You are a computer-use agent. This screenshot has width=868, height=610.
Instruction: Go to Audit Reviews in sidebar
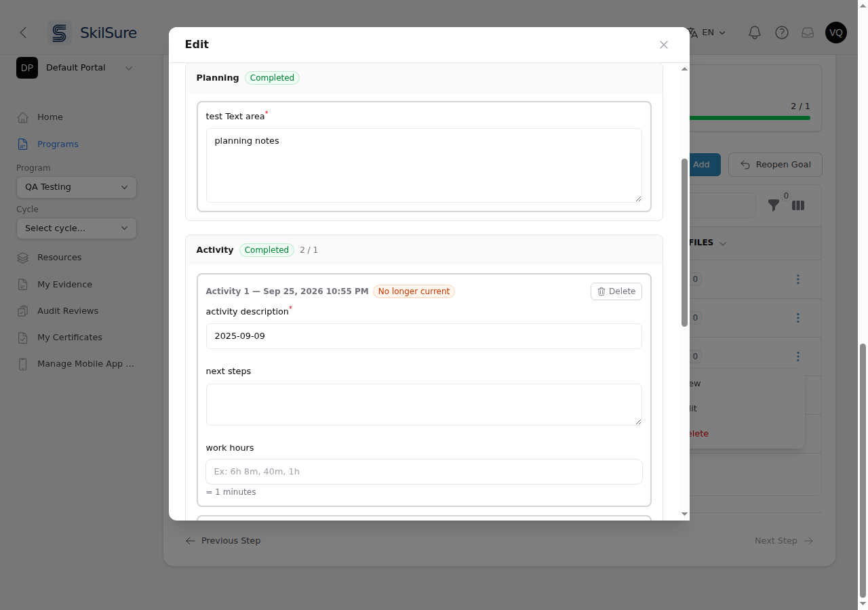point(68,311)
